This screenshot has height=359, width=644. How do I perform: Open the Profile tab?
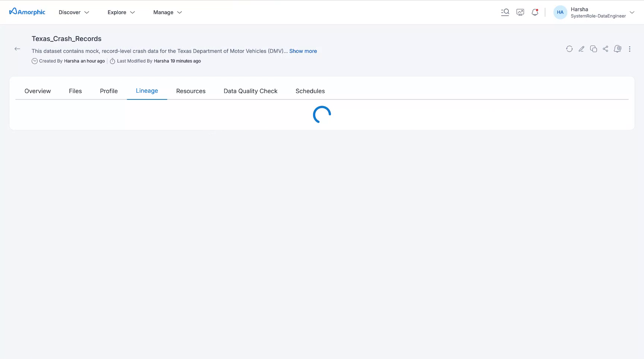108,91
